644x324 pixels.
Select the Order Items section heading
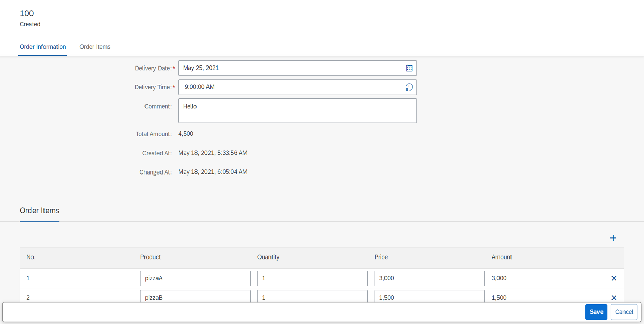pos(39,211)
